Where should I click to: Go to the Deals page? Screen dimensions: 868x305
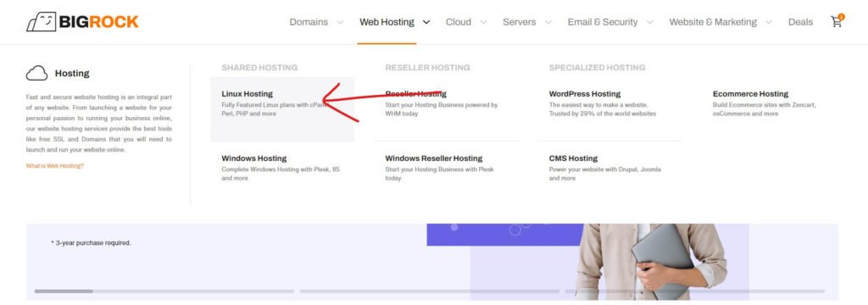(x=800, y=22)
